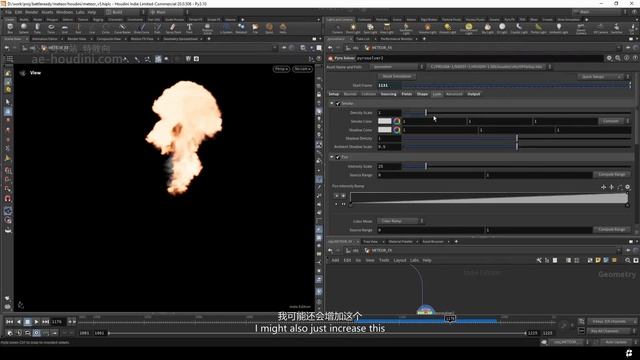640x360 pixels.
Task: Adjust the Density Scale slider
Action: tap(517, 113)
